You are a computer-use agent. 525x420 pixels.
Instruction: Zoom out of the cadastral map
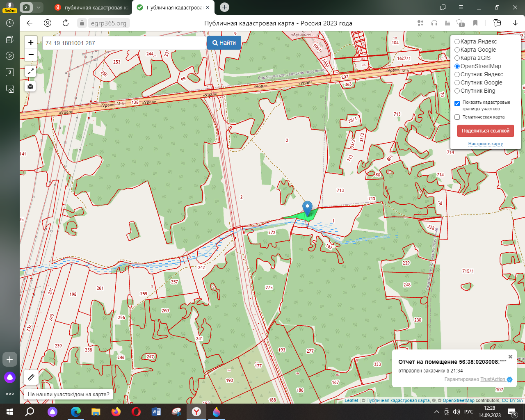tap(31, 55)
